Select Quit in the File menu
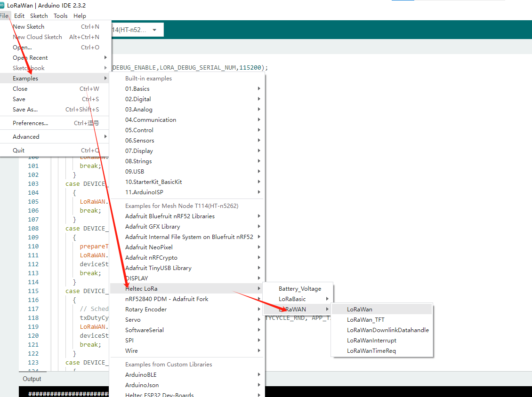This screenshot has width=532, height=397. coord(19,151)
